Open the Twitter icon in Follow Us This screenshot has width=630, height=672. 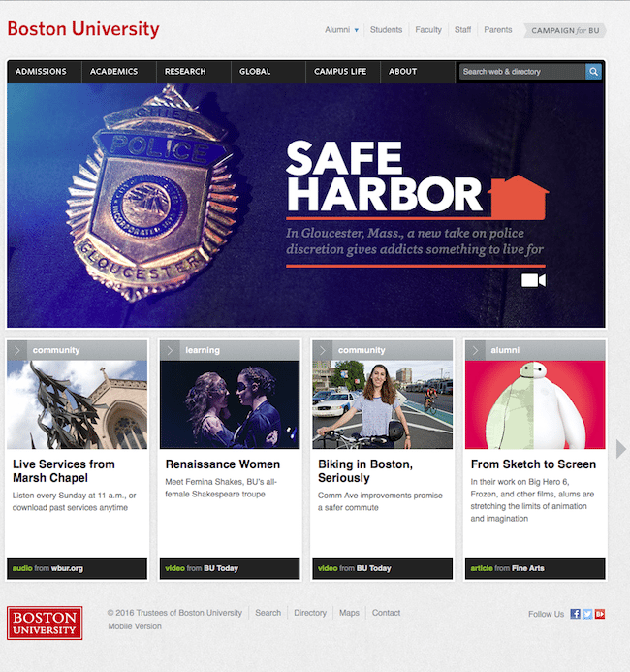click(x=587, y=614)
